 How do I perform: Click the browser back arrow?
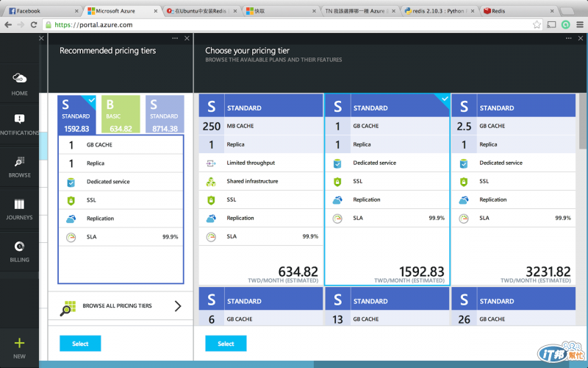coord(8,25)
